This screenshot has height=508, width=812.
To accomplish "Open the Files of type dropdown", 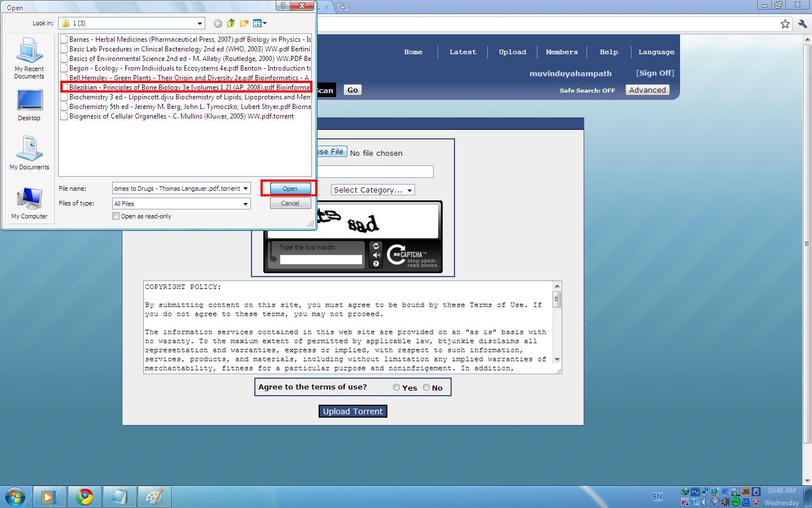I will click(245, 204).
